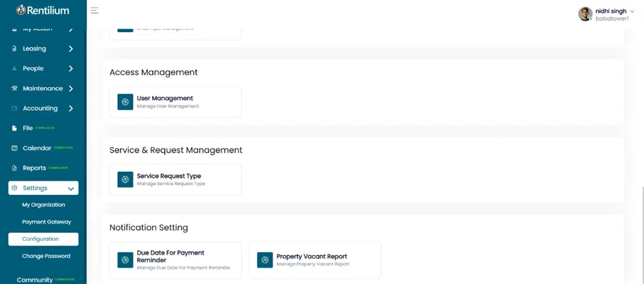
Task: Click the Maintenance tools icon
Action: click(x=14, y=88)
